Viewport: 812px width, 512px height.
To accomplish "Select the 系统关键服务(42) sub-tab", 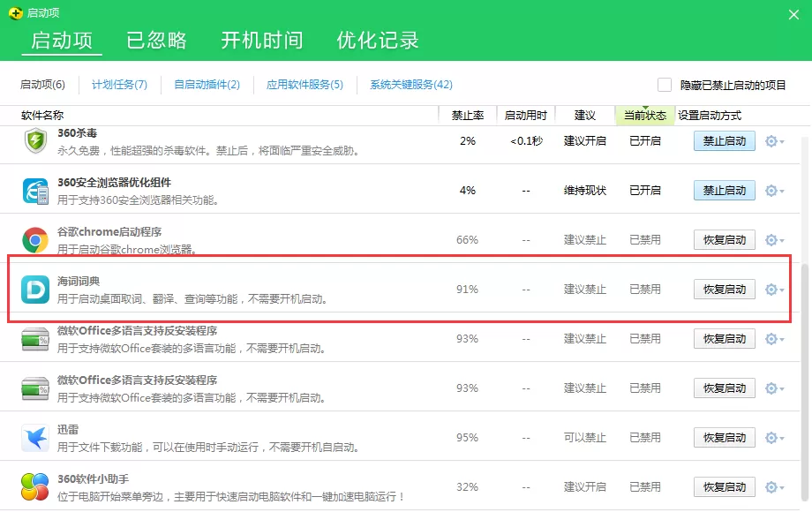I will (411, 85).
